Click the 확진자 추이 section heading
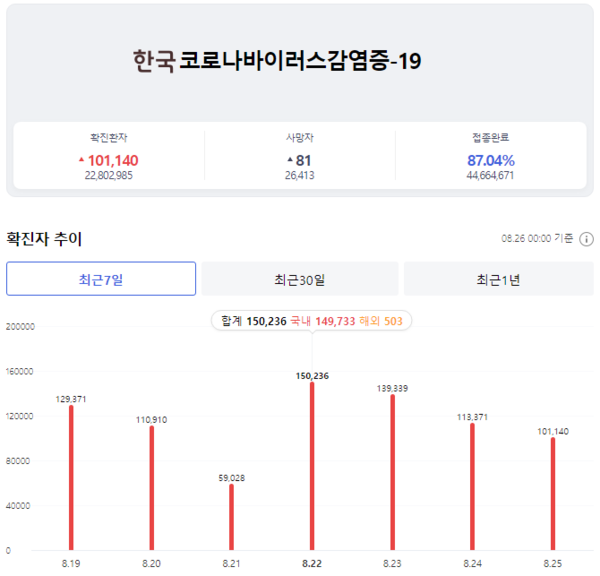The width and height of the screenshot is (600, 576). point(44,239)
